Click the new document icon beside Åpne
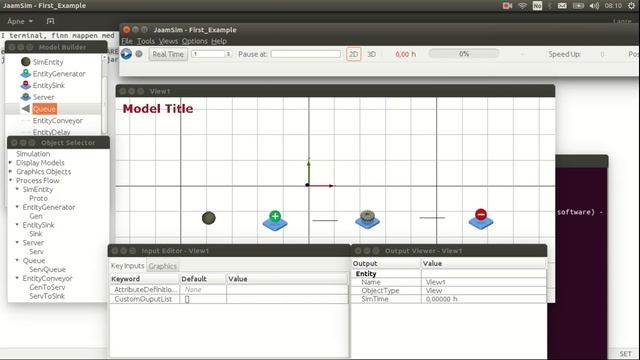The height and width of the screenshot is (360, 640). [50, 21]
